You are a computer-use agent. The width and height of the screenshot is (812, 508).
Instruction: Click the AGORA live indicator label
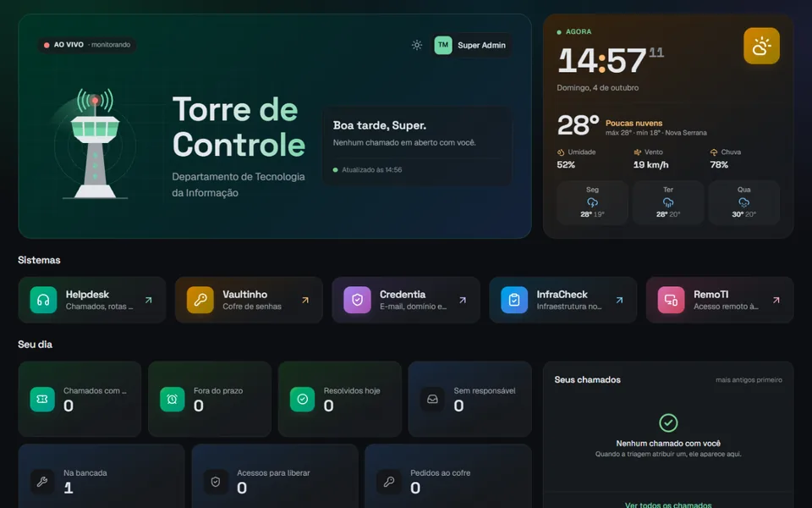pos(579,31)
